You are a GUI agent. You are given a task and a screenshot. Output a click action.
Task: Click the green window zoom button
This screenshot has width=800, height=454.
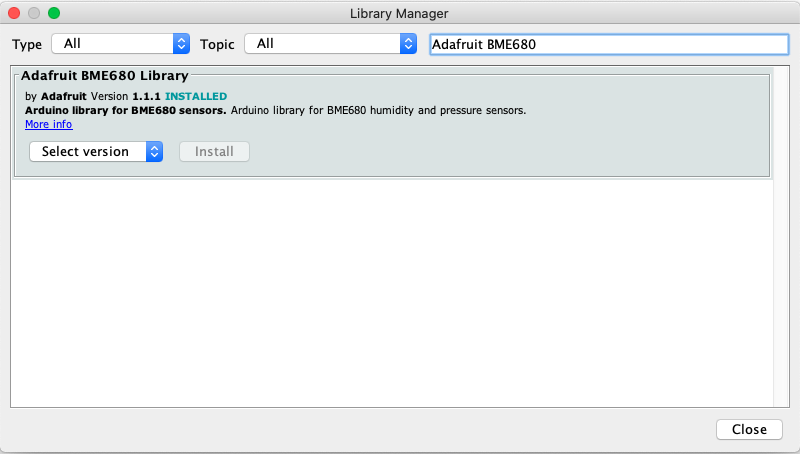(54, 13)
